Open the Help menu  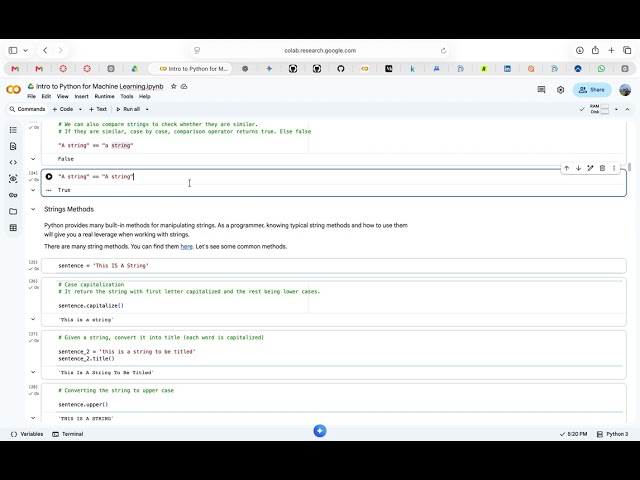tap(144, 96)
